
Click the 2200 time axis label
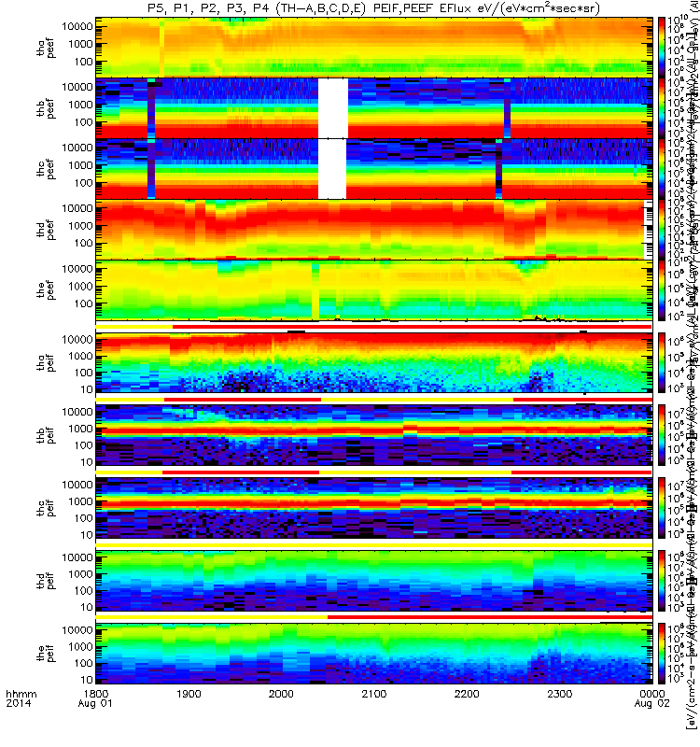coord(467,694)
